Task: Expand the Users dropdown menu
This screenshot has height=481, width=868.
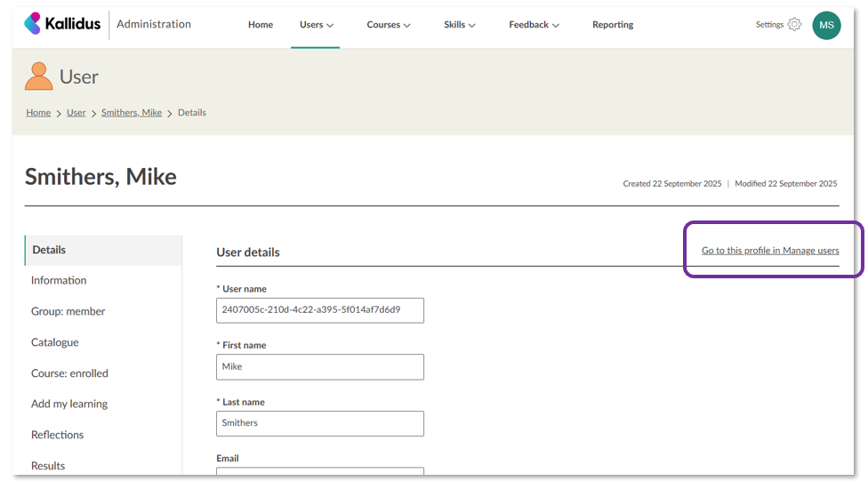Action: 316,25
